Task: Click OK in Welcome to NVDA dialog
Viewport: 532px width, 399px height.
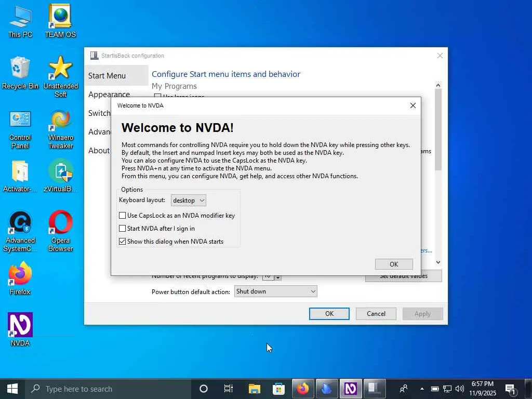Action: pyautogui.click(x=394, y=264)
